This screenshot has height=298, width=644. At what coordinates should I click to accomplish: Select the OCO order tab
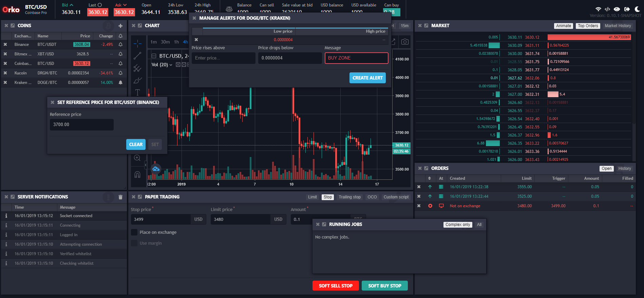pyautogui.click(x=372, y=197)
